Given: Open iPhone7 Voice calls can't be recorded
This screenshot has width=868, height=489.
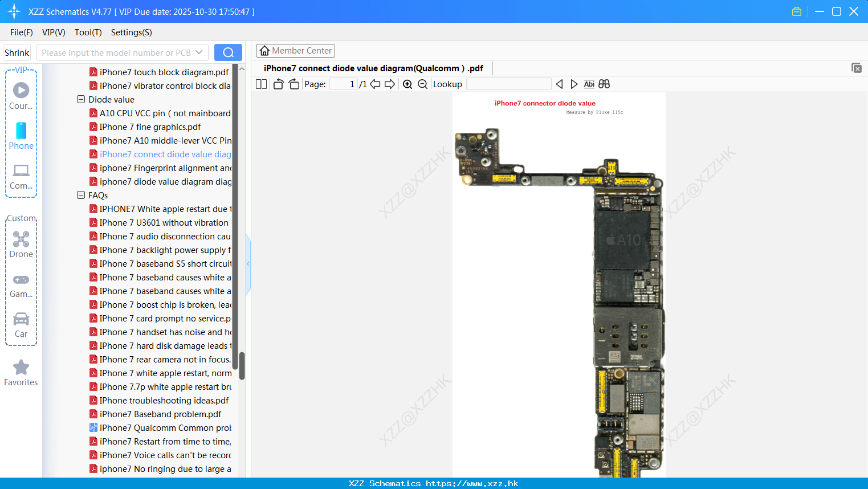Looking at the screenshot, I should (160, 455).
